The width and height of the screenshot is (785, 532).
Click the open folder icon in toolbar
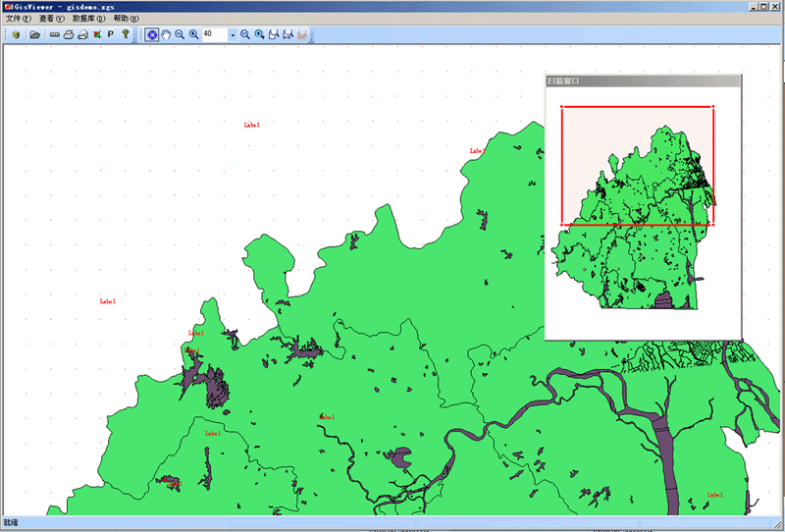click(34, 34)
